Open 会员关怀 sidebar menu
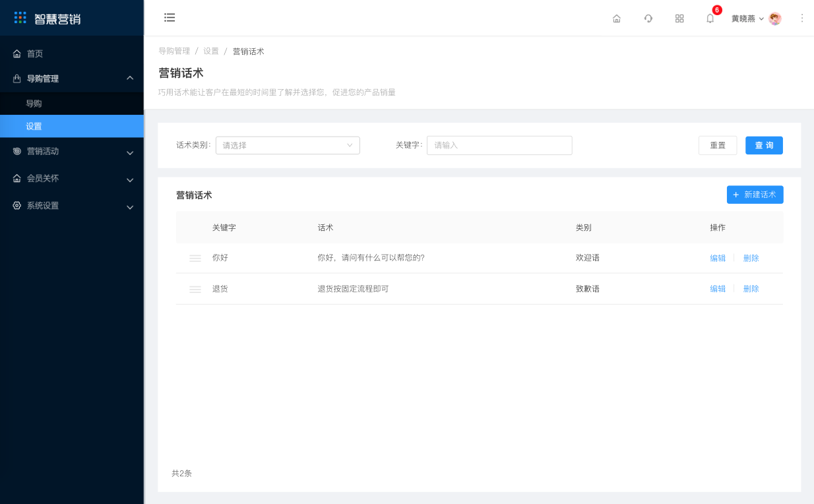814x504 pixels. tap(72, 178)
